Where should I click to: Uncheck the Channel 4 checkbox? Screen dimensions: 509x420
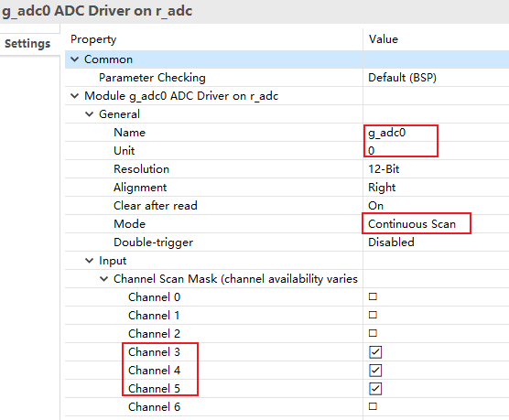click(x=375, y=371)
